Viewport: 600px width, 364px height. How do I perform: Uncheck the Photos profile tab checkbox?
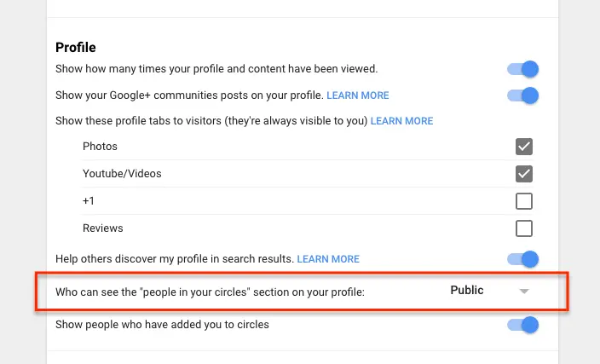524,147
